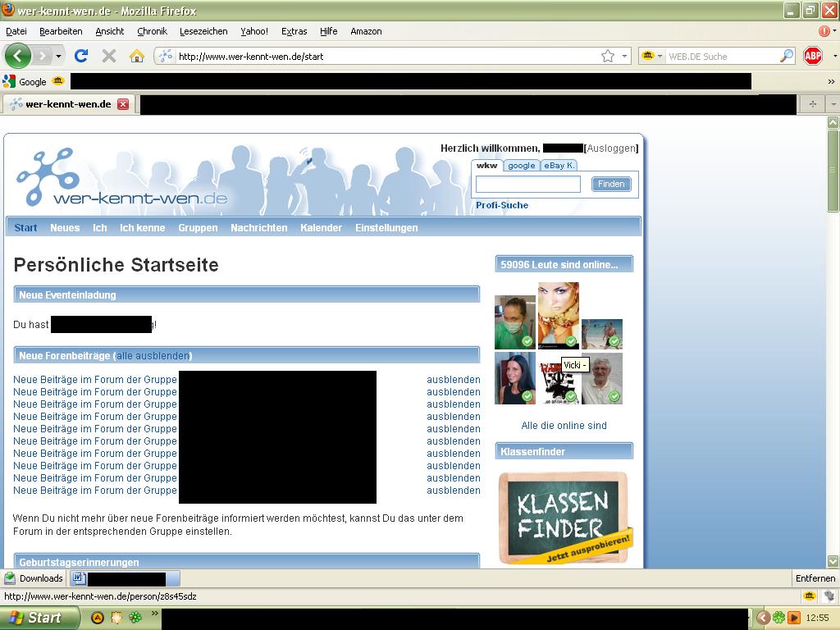Open the Nachrichten navigation item
This screenshot has height=630, width=840.
pos(258,228)
